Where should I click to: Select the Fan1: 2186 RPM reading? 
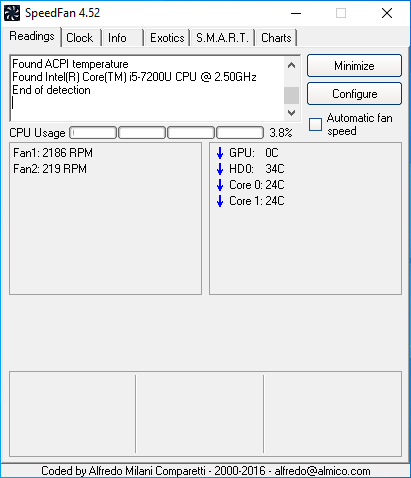tap(53, 153)
